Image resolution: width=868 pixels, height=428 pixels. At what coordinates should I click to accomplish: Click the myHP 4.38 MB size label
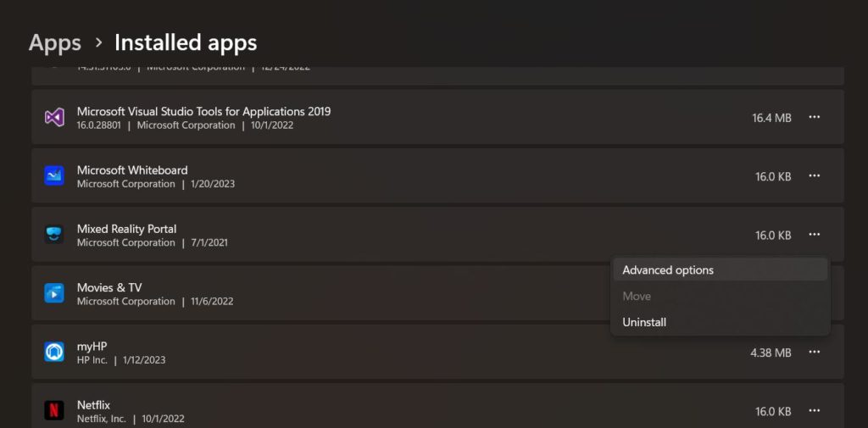click(771, 353)
